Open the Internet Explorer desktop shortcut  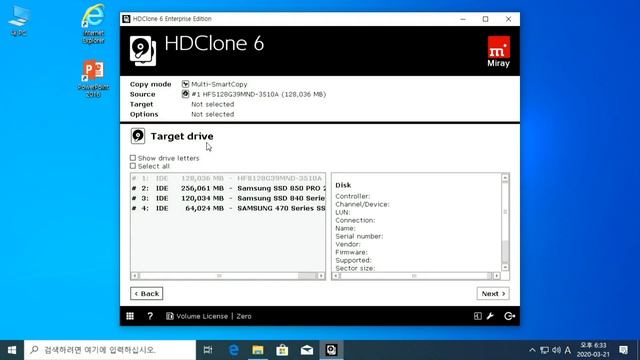pos(93,23)
